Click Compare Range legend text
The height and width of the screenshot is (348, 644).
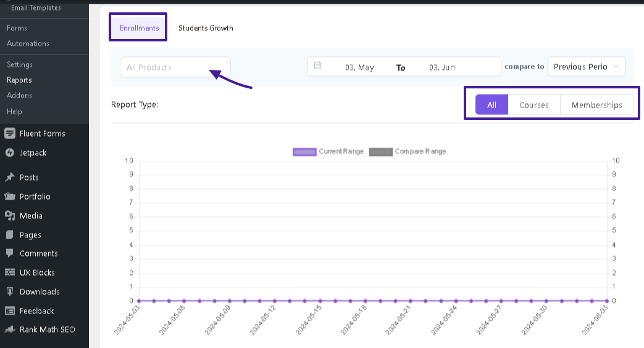pos(420,151)
